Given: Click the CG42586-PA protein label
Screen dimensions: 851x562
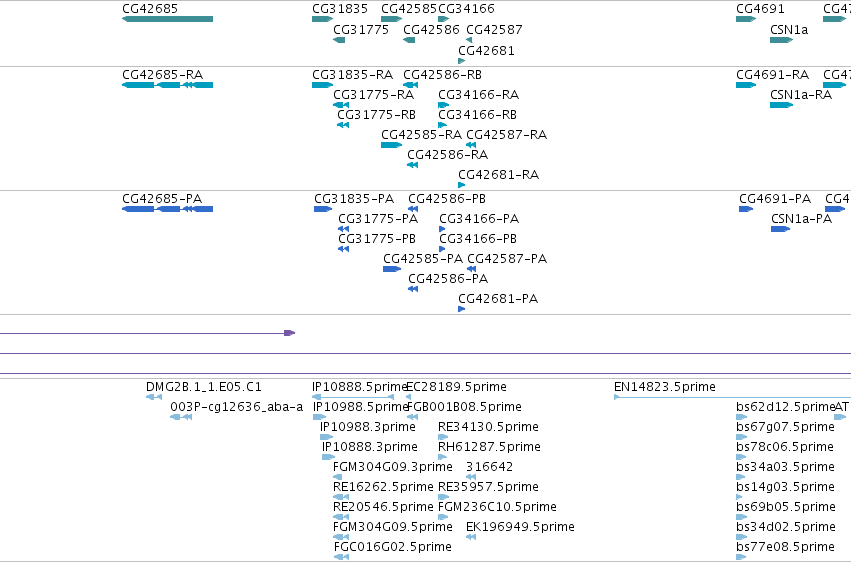Looking at the screenshot, I should pos(448,279).
